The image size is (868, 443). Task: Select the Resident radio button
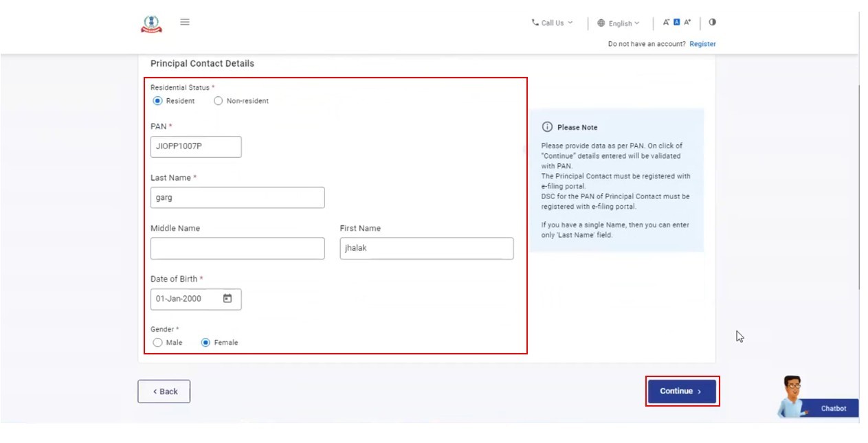(x=158, y=101)
